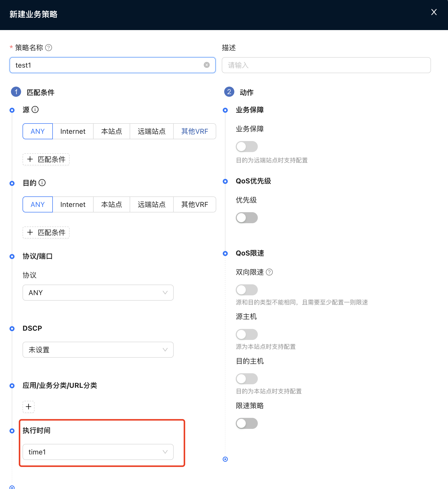This screenshot has height=489, width=448.
Task: Click the info icon beside 目的
Action: click(x=42, y=183)
